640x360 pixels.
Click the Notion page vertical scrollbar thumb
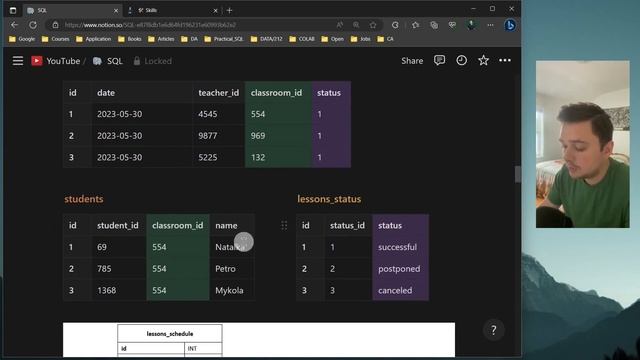coord(518,174)
